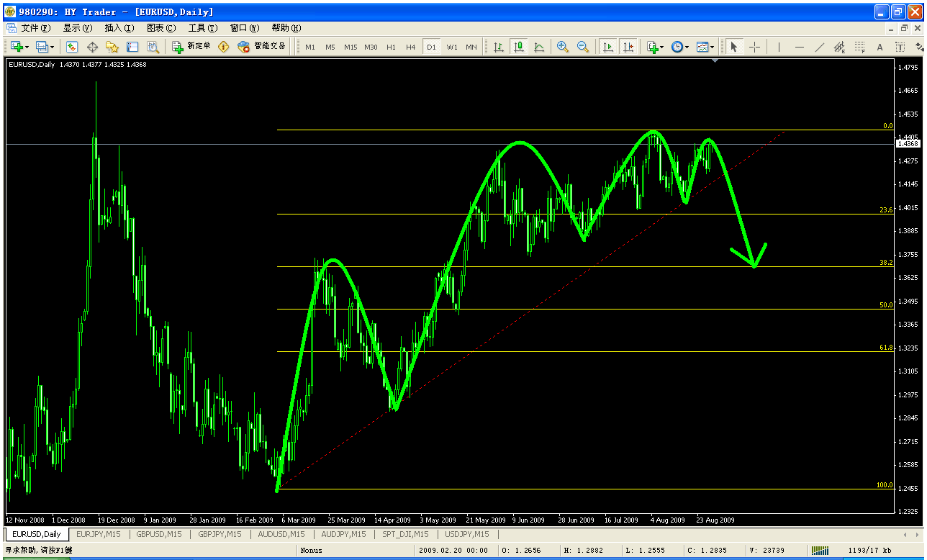Toggle chart auto scroll
Viewport: 927px width, 560px height.
pyautogui.click(x=608, y=47)
